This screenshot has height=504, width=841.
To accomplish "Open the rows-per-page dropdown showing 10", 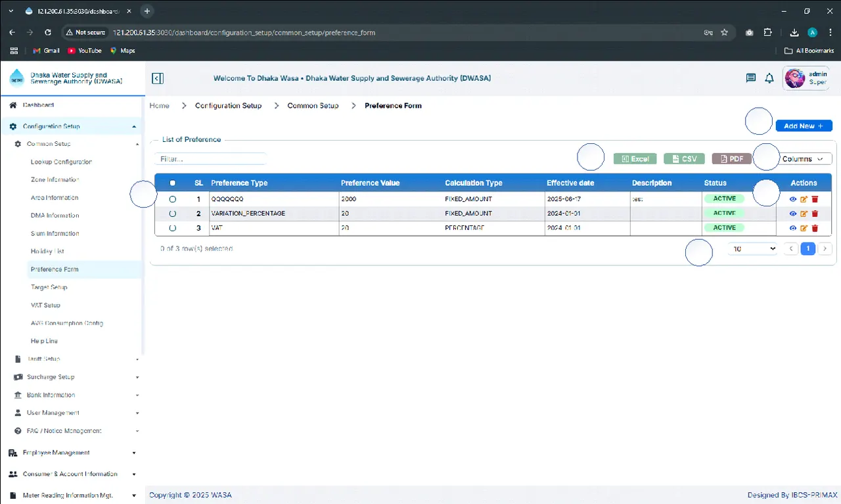I will tap(753, 249).
